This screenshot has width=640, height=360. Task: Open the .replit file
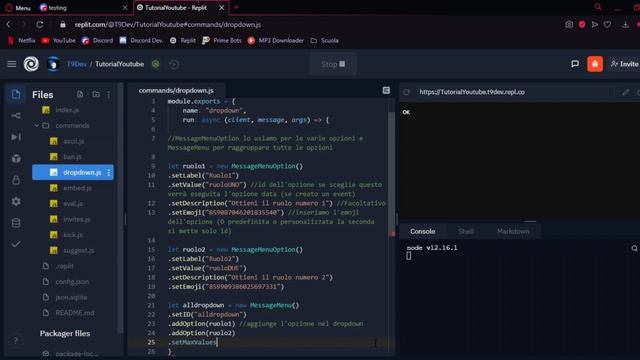64,266
